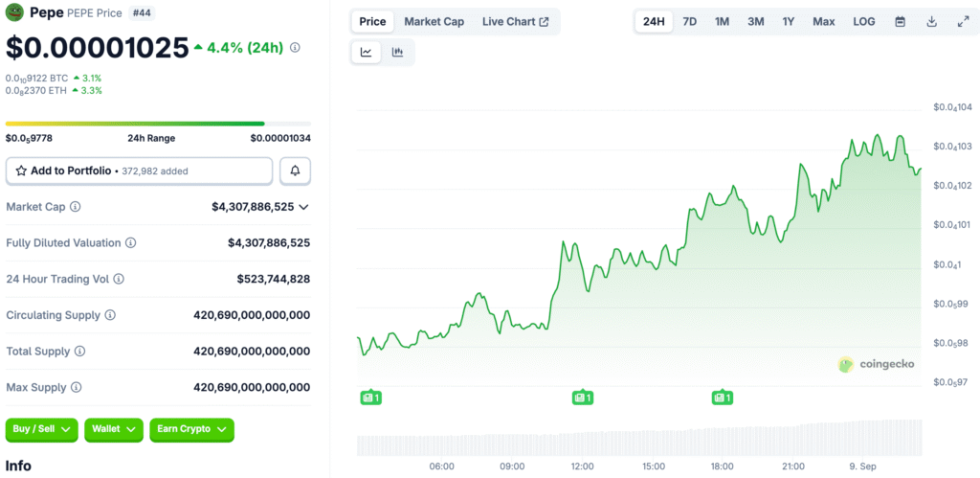Show 24 Hour Trading Vol info icon

(x=118, y=279)
